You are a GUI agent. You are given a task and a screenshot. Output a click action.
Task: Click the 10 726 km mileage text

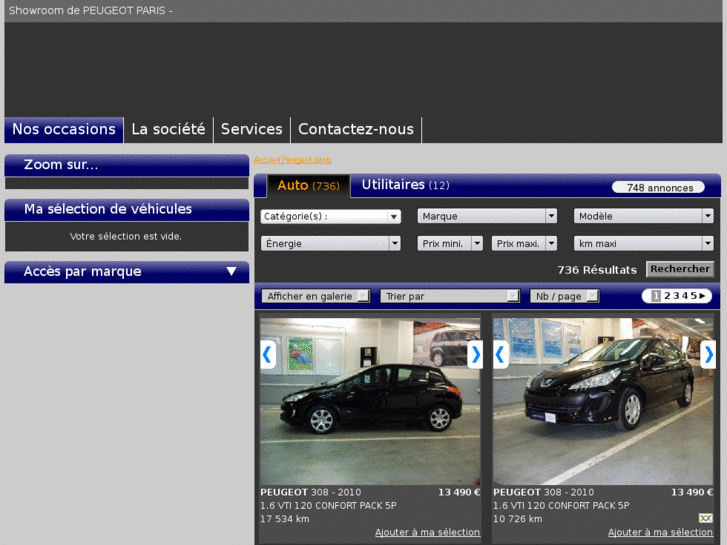(517, 519)
